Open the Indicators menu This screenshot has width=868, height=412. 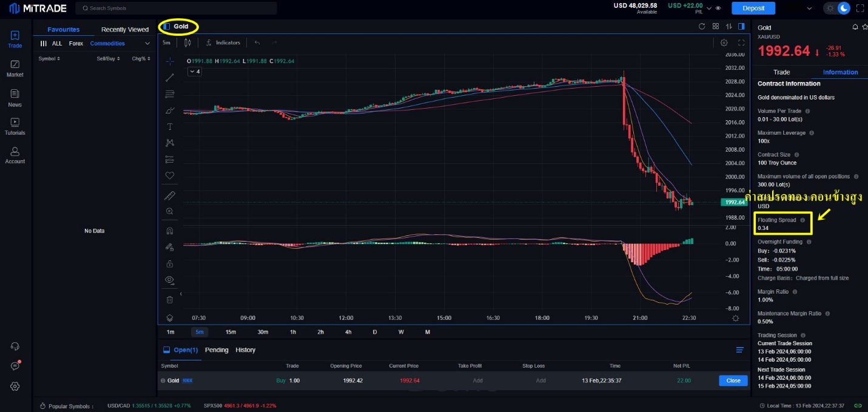[223, 42]
